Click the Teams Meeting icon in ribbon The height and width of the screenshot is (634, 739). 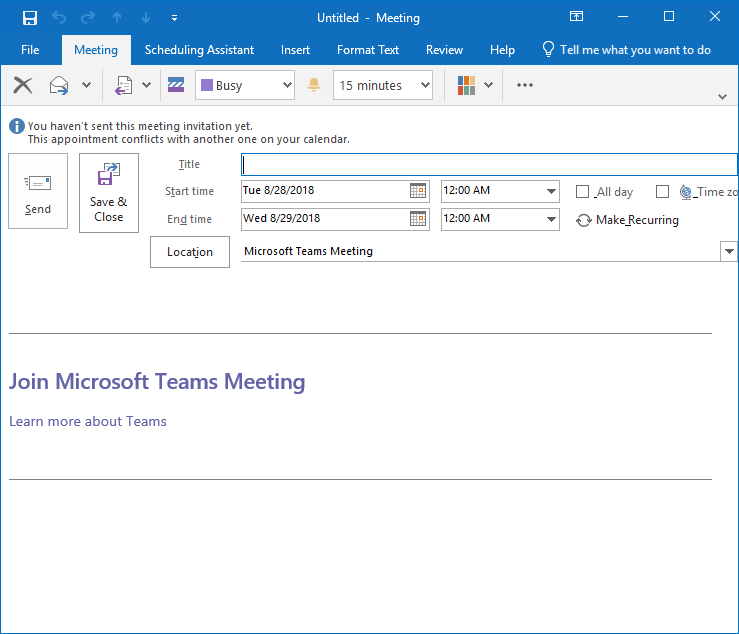[x=176, y=85]
